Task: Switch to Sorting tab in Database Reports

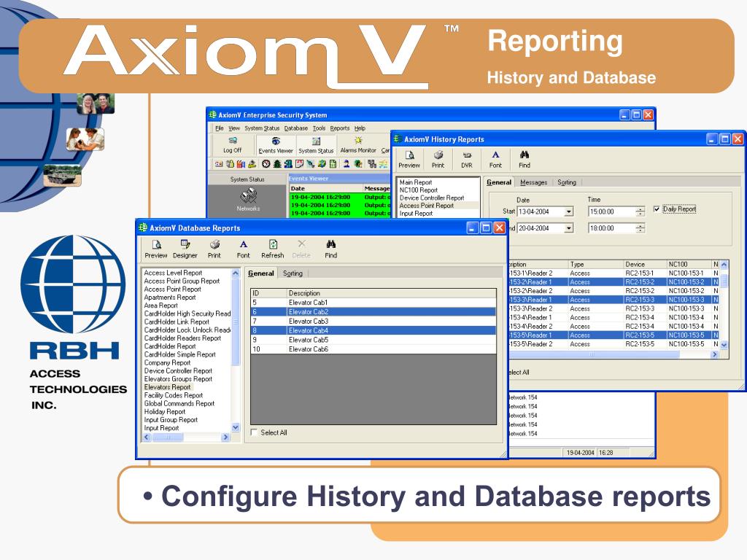Action: click(293, 273)
